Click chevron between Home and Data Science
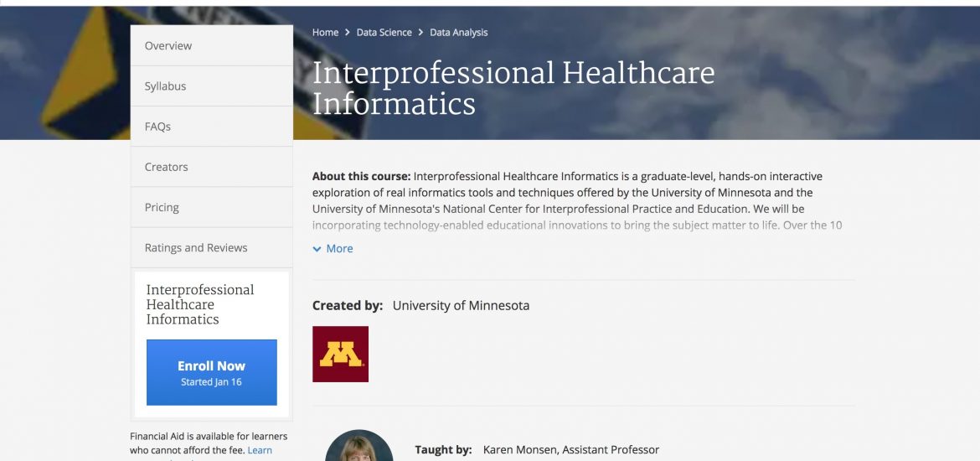This screenshot has height=461, width=980. coord(348,33)
